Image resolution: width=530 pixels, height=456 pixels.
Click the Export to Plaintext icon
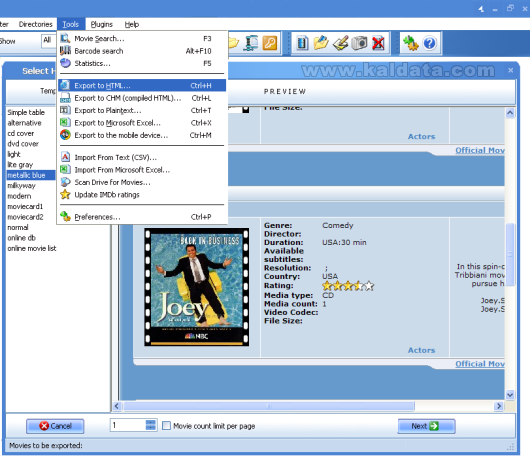tap(65, 110)
